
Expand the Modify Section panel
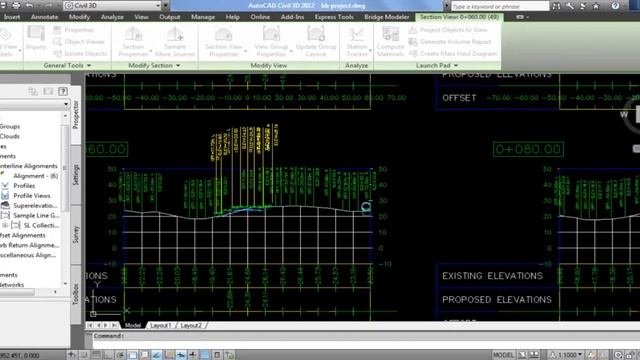click(154, 65)
